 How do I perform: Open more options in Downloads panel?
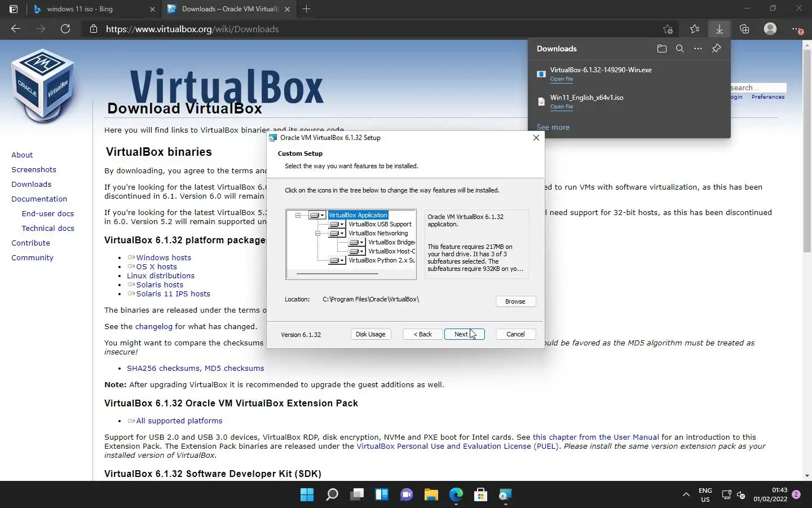[698, 49]
